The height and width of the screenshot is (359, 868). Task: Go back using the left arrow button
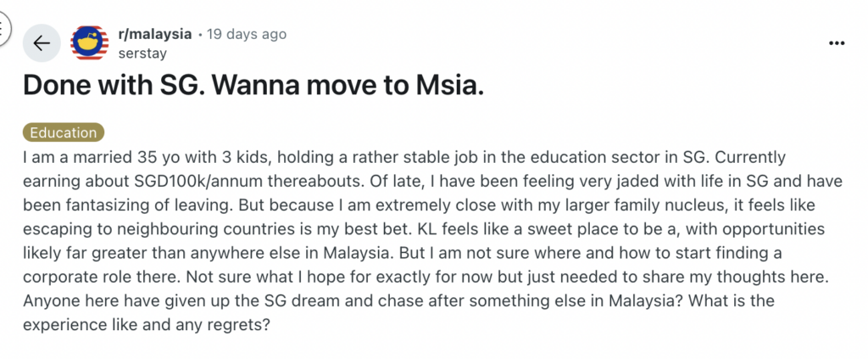pyautogui.click(x=42, y=43)
